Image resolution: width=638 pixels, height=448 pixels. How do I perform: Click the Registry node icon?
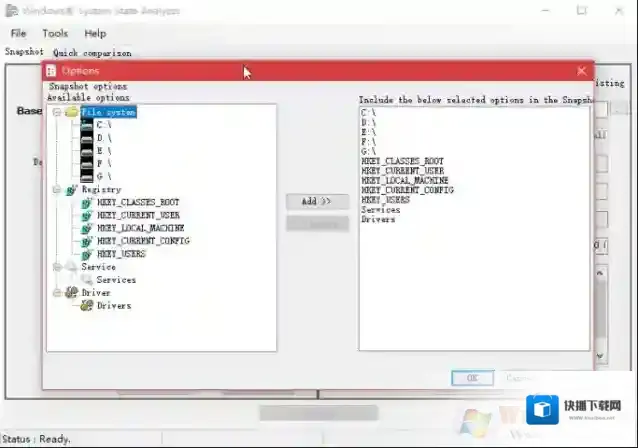click(71, 189)
